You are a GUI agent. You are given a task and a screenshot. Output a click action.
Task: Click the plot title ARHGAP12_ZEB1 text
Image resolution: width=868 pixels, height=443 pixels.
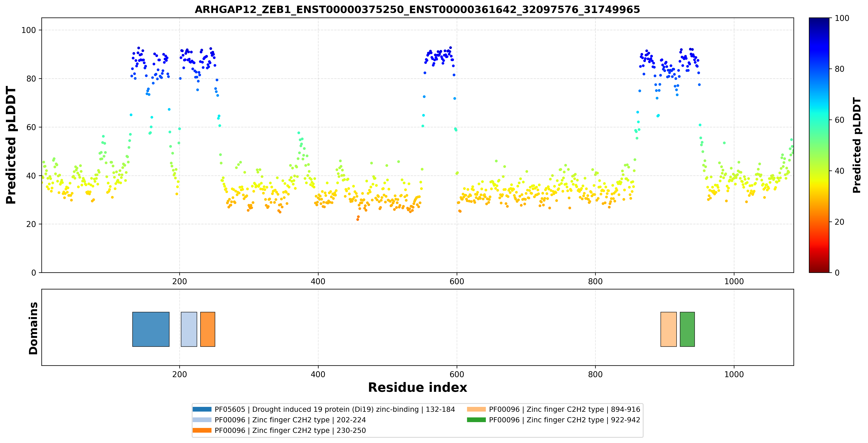click(x=417, y=9)
